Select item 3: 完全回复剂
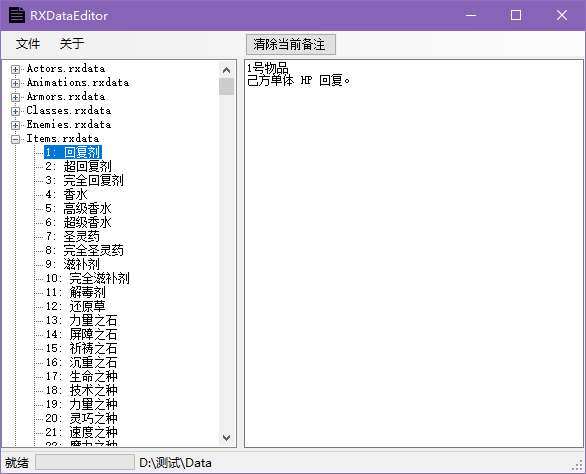Viewport: 586px width, 474px height. pyautogui.click(x=84, y=181)
